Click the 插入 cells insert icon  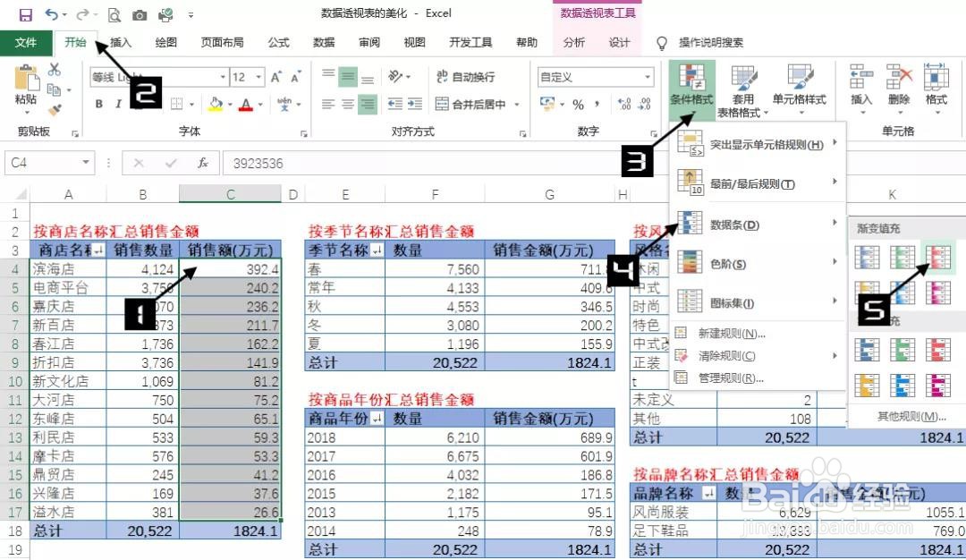coord(860,78)
